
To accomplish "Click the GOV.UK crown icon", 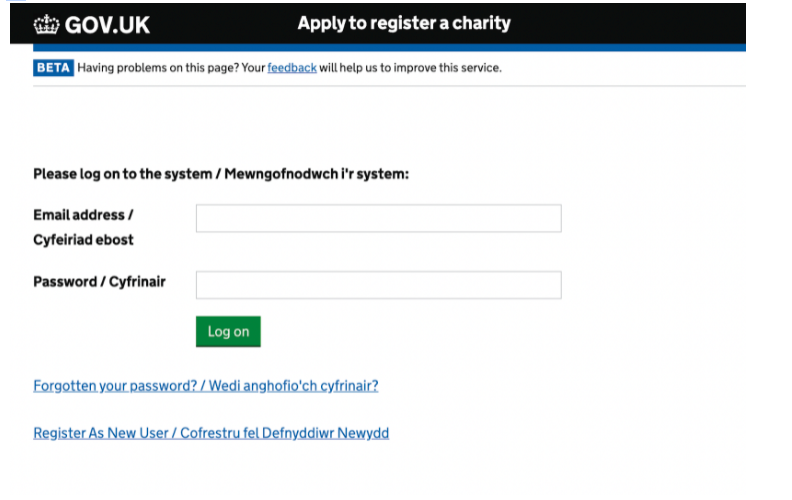I will coord(47,24).
